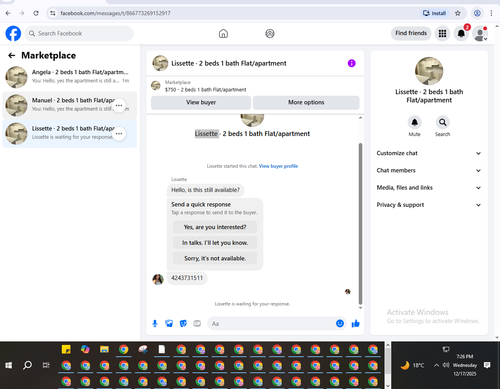The width and height of the screenshot is (500, 389).
Task: Click the Find friends button
Action: coord(411,33)
